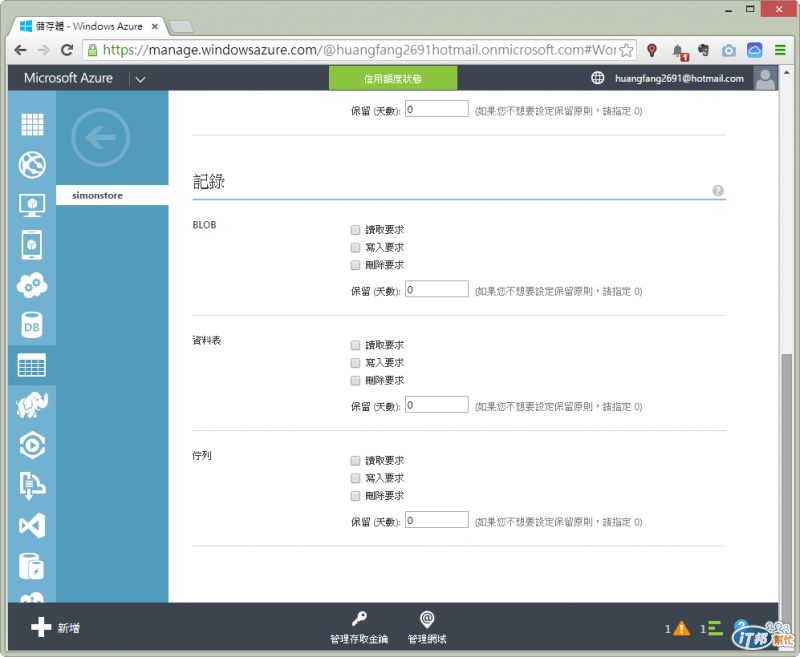
Task: Click the browser reload button
Action: click(67, 50)
